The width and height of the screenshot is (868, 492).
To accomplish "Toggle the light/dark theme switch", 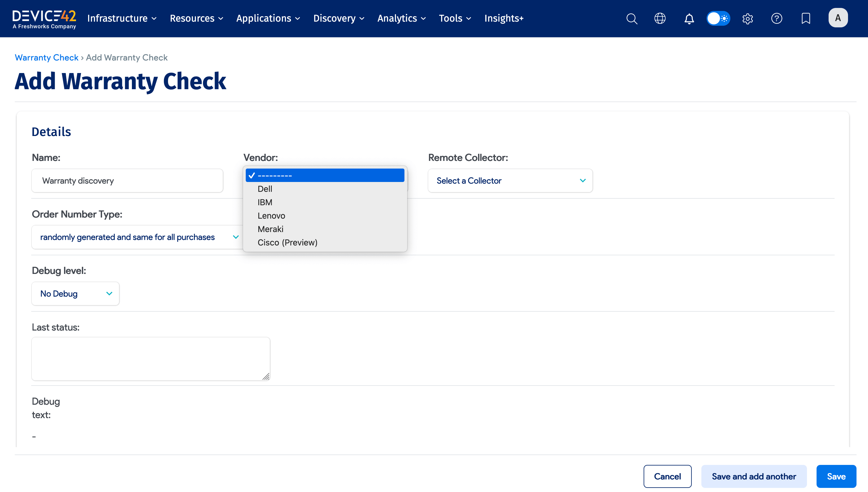I will coord(718,19).
